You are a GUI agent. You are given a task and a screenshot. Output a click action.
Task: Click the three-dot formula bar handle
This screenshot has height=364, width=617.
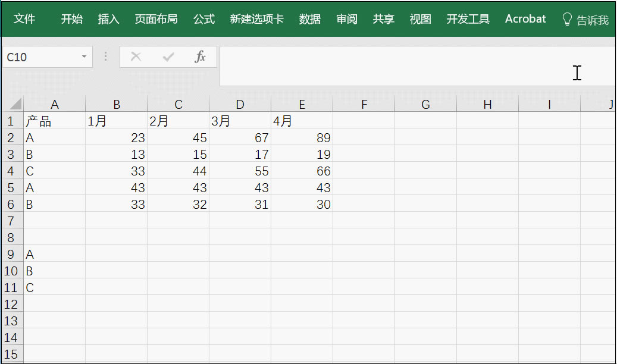pos(105,57)
